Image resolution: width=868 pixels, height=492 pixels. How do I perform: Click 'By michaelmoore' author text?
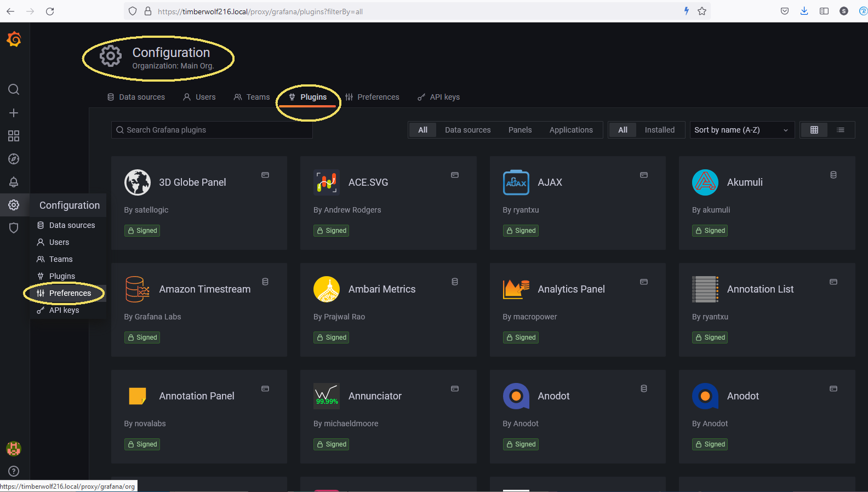tap(346, 424)
